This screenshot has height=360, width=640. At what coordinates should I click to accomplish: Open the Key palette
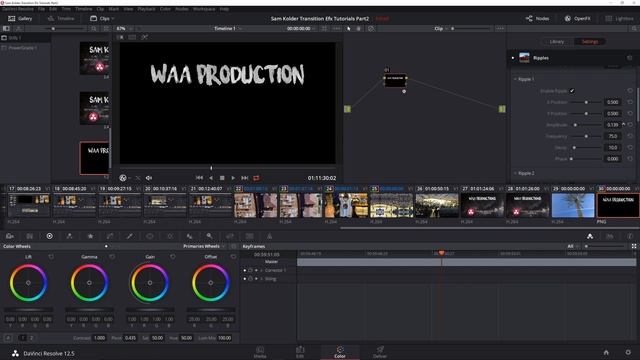pyautogui.click(x=209, y=236)
